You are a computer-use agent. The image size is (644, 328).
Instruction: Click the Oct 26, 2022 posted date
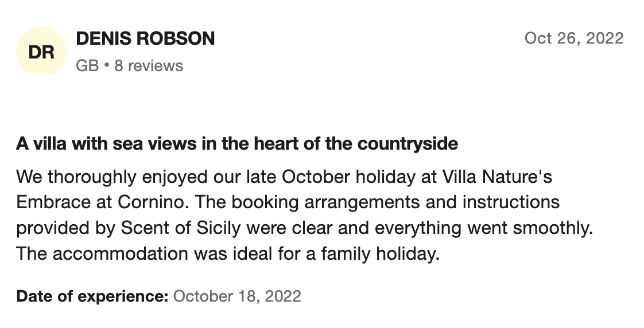point(574,38)
